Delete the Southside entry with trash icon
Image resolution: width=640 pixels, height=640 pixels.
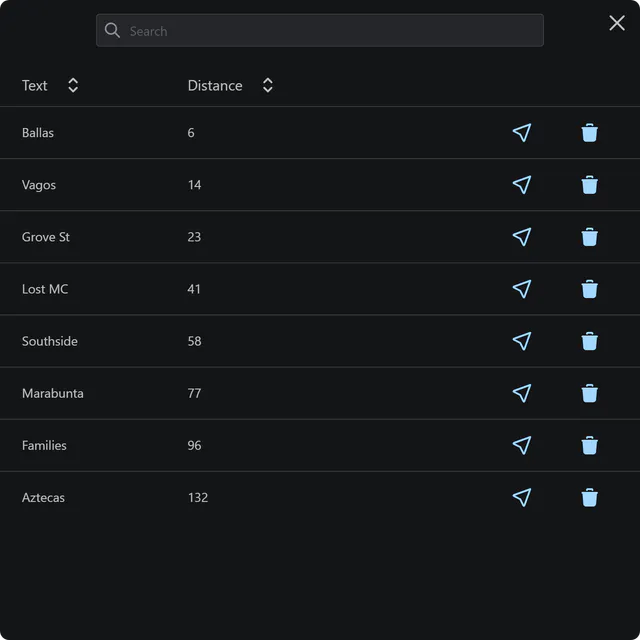[x=589, y=341]
